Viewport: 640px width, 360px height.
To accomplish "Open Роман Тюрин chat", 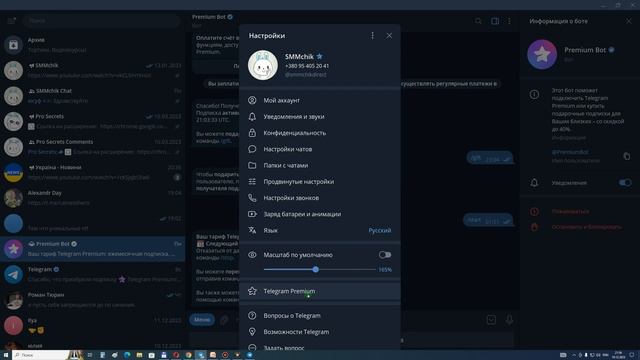I will (93, 300).
